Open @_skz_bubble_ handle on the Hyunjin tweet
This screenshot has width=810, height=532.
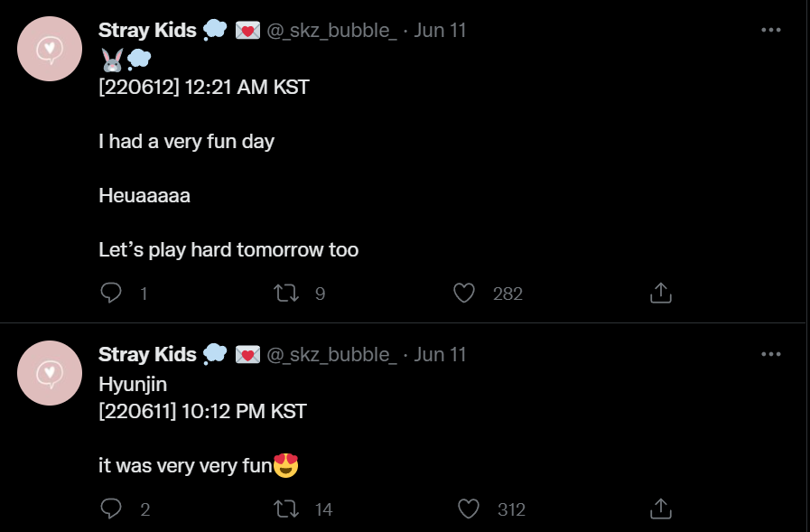(x=331, y=355)
